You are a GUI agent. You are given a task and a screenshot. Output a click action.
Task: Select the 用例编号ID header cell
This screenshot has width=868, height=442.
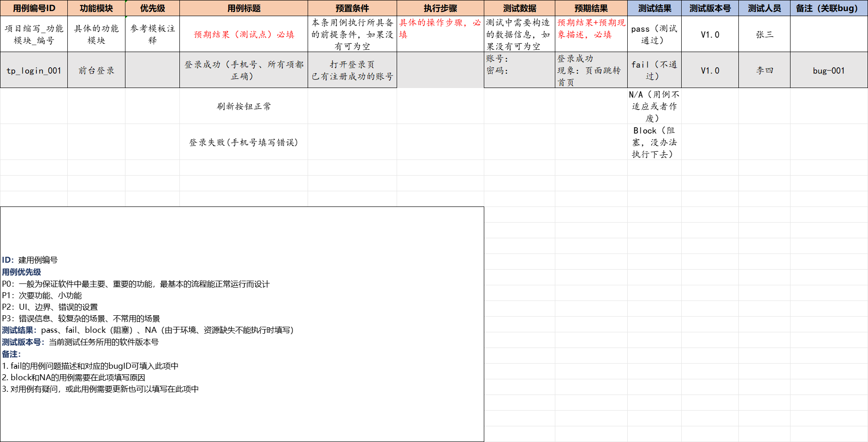click(x=34, y=8)
